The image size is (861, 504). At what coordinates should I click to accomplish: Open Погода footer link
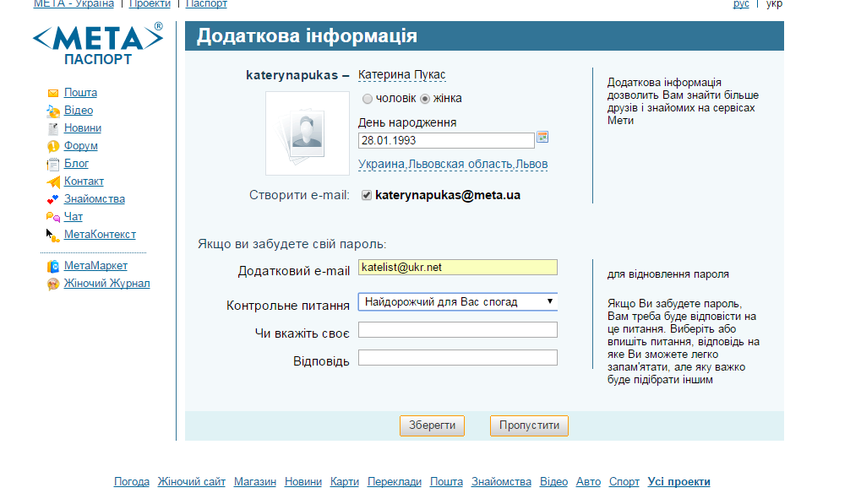pyautogui.click(x=132, y=481)
